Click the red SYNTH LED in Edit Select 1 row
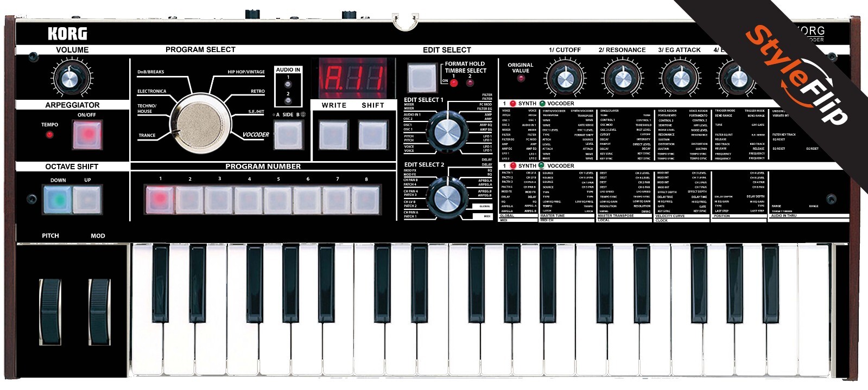This screenshot has width=868, height=390. pos(513,103)
